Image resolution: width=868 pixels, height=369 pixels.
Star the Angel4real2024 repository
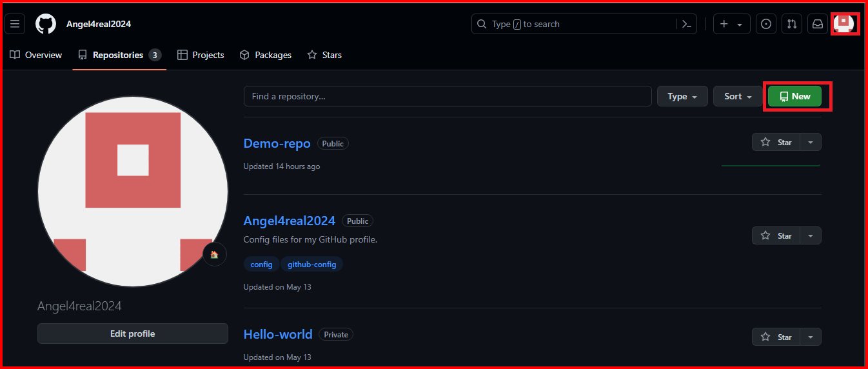[776, 235]
